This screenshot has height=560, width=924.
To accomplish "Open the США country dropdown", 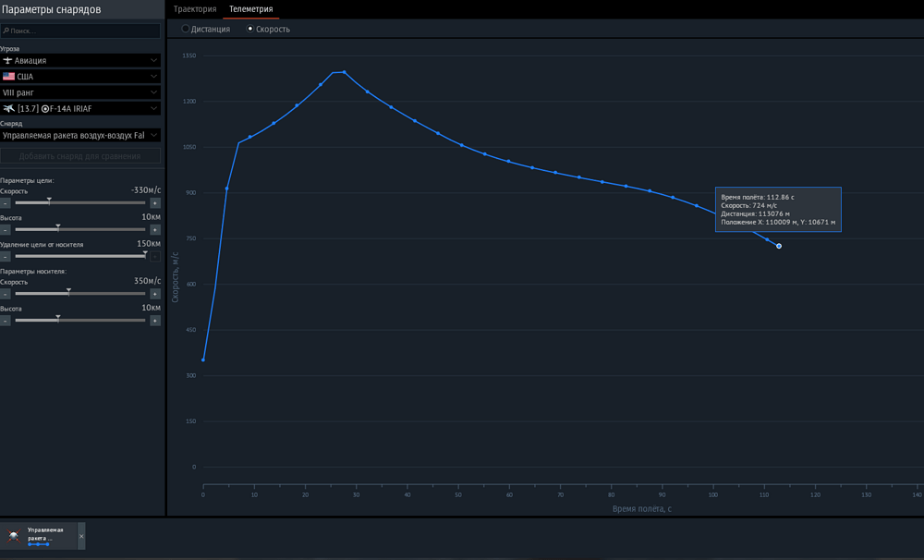I will coord(80,76).
